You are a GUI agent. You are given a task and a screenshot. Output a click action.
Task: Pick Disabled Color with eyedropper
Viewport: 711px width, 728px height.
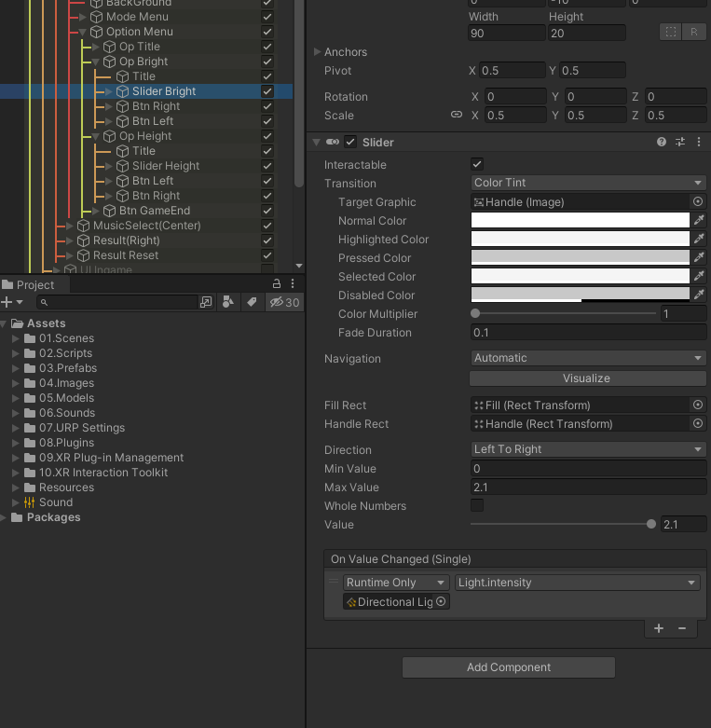tap(699, 295)
